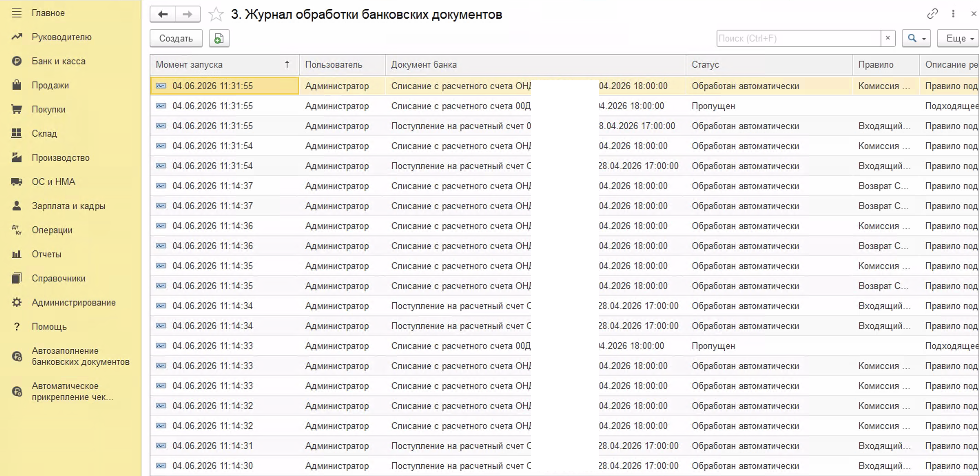Sort by Момент запуска column header
The height and width of the screenshot is (476, 980).
click(x=224, y=65)
